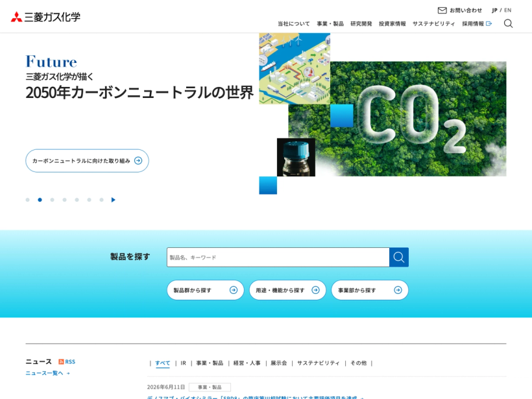Image resolution: width=532 pixels, height=399 pixels.
Task: Select the third carousel dot
Action: 53,200
